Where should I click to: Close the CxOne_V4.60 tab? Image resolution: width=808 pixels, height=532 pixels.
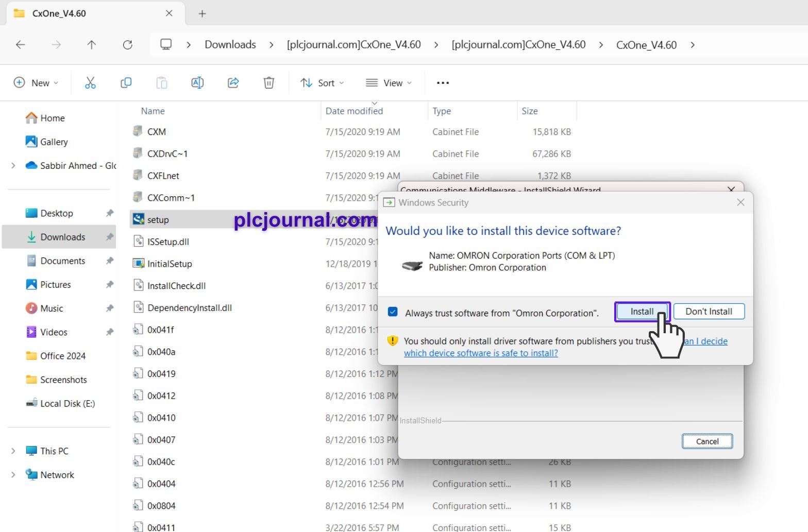pos(169,14)
